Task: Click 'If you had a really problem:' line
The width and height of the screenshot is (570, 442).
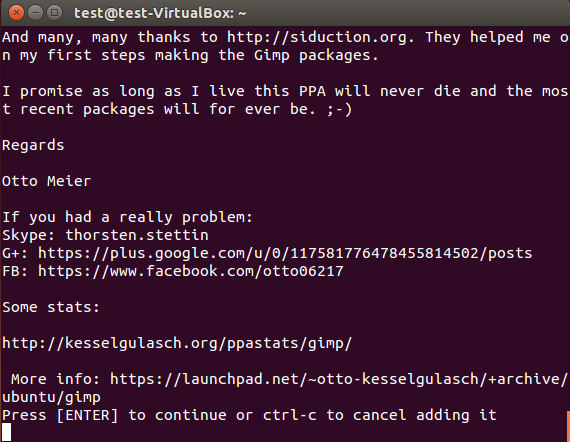Action: click(x=127, y=217)
